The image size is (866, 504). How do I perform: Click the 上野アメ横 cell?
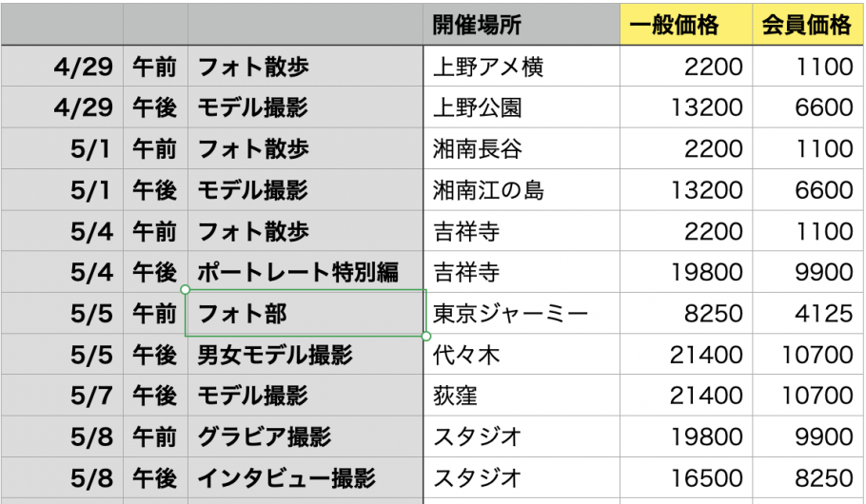(x=522, y=67)
